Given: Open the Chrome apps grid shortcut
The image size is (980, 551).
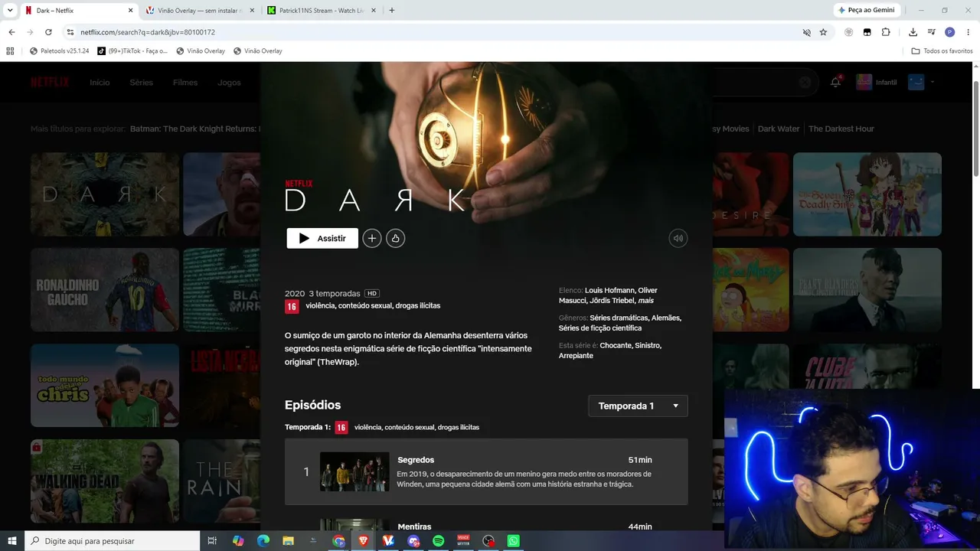Looking at the screenshot, I should [10, 51].
